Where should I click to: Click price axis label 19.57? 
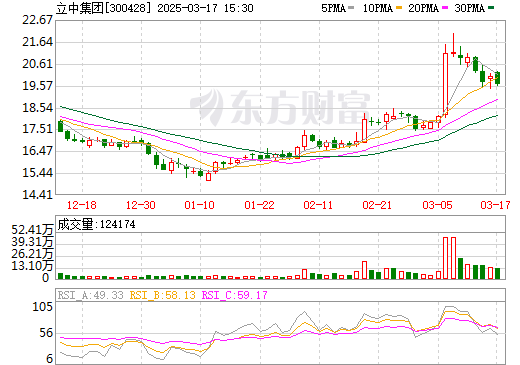[37, 86]
